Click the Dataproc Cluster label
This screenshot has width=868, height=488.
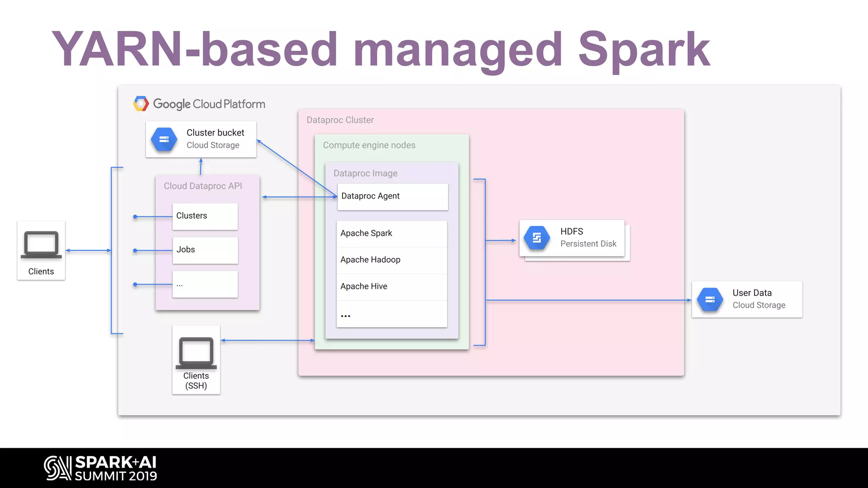[x=340, y=120]
